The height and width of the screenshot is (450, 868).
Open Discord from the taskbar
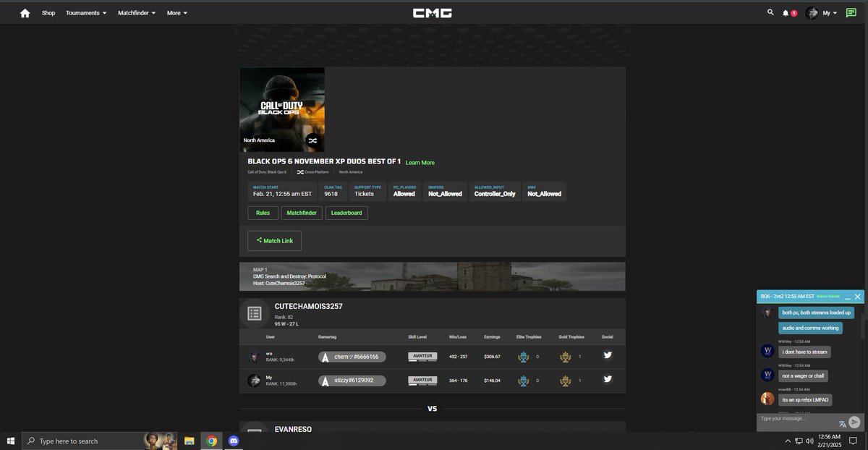233,441
